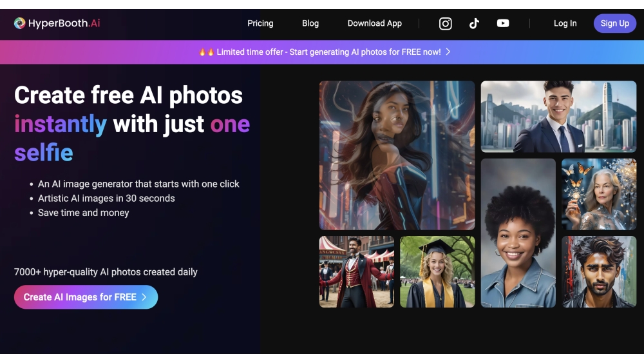The width and height of the screenshot is (644, 363).
Task: Open the elderly woman with butterflies photo
Action: tap(598, 194)
